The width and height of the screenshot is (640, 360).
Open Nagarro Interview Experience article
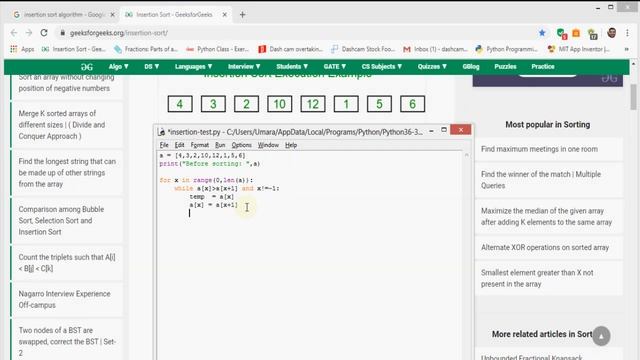(64, 299)
